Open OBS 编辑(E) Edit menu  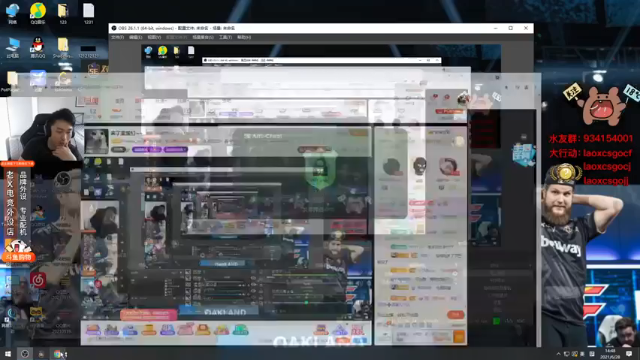136,37
